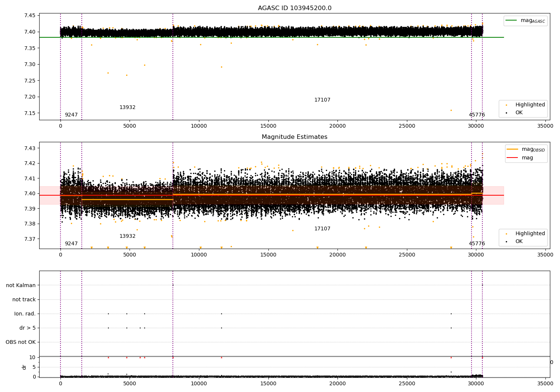
Task: Select the 'Ion. rad.' flag dot near 28000
Action: tap(451, 314)
